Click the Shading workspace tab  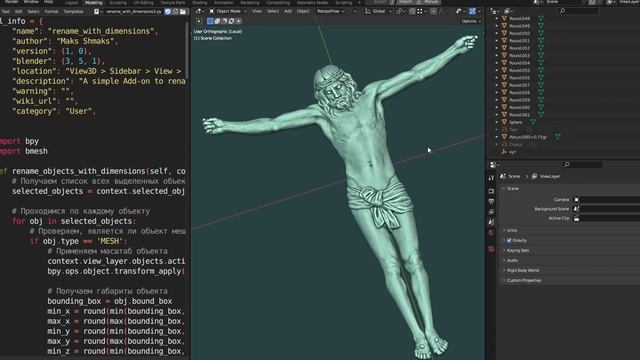click(x=200, y=2)
